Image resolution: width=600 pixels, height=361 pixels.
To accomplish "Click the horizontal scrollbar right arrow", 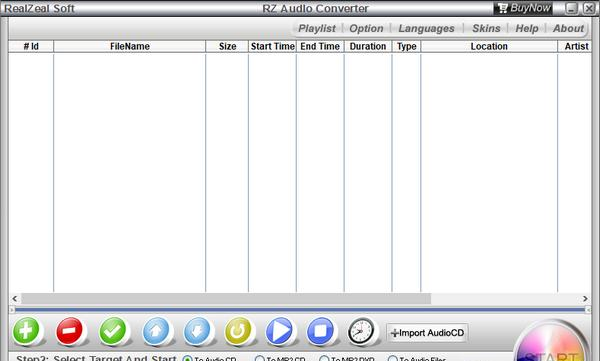I will click(x=585, y=299).
